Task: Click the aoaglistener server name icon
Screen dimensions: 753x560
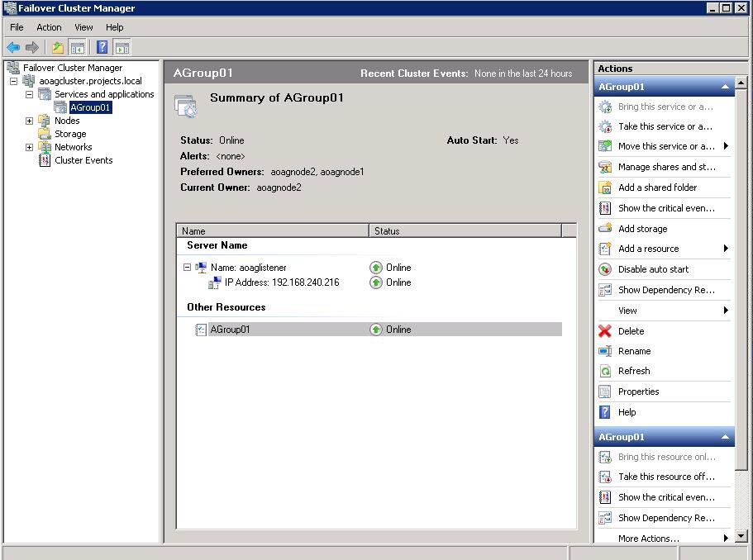Action: point(201,268)
